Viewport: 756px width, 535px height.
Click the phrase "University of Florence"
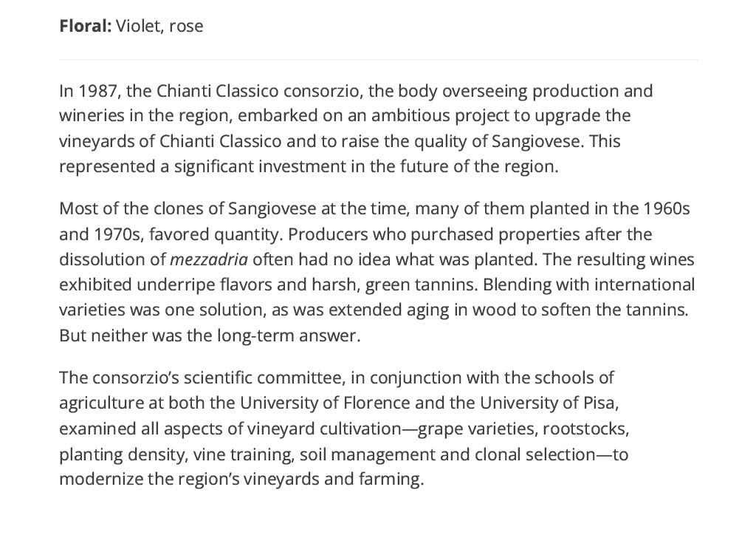325,403
